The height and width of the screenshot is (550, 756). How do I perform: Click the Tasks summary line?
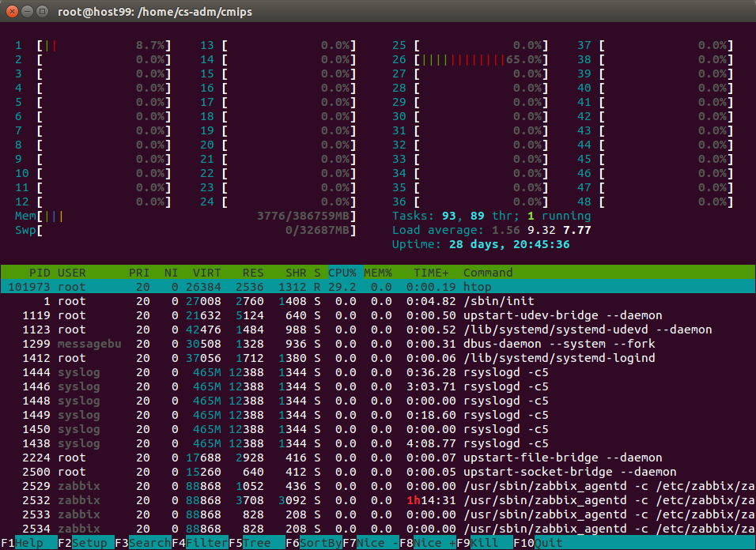[x=491, y=217]
